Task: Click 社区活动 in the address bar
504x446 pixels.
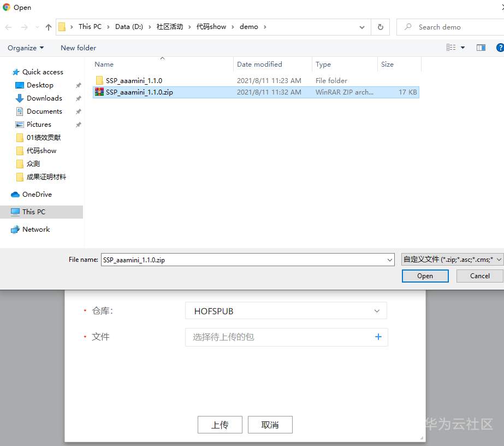Action: click(170, 27)
